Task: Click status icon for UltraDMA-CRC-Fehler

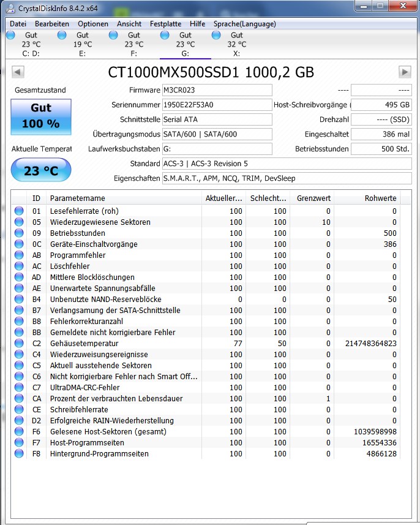Action: tap(19, 388)
